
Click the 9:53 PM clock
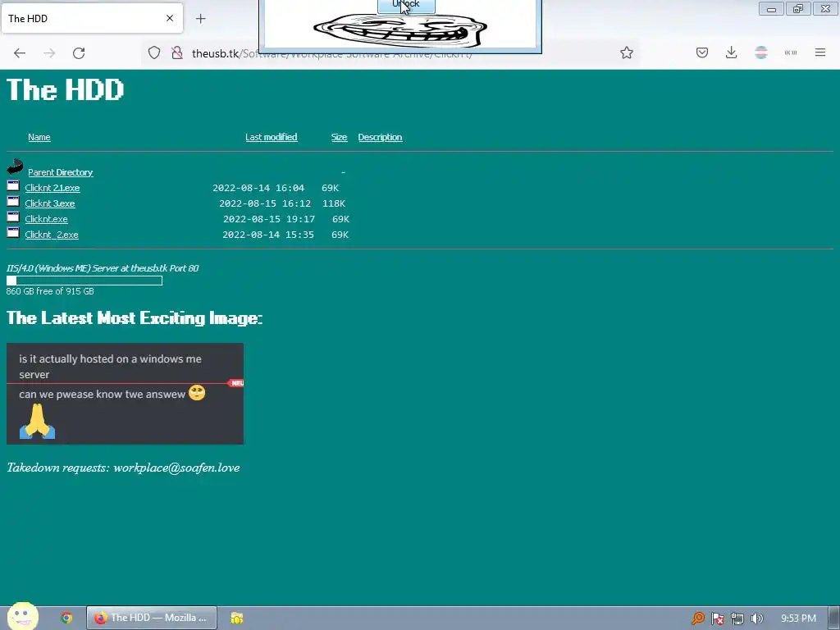point(798,619)
